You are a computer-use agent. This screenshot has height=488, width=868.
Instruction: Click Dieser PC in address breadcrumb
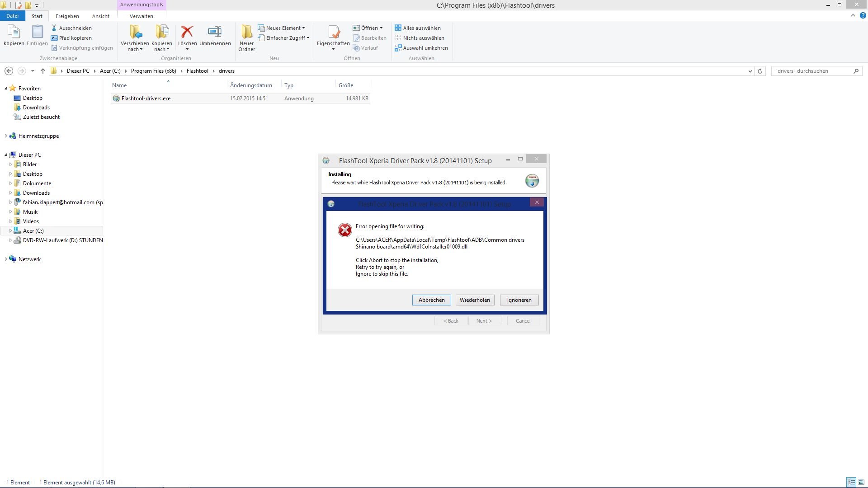coord(78,71)
